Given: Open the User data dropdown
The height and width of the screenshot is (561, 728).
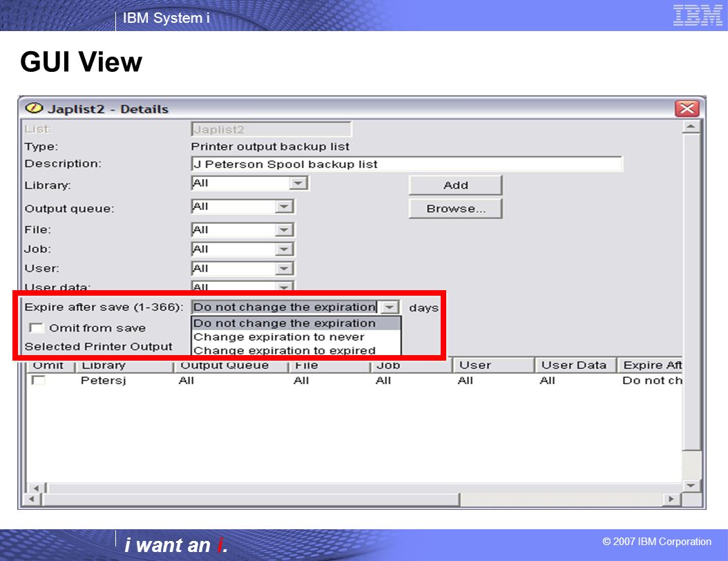Looking at the screenshot, I should tap(284, 286).
